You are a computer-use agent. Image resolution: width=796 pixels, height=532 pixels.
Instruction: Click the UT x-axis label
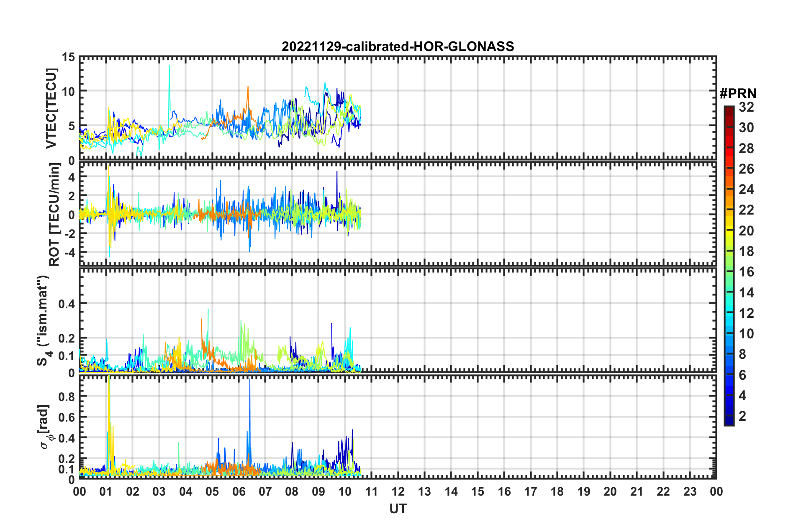coord(398,509)
